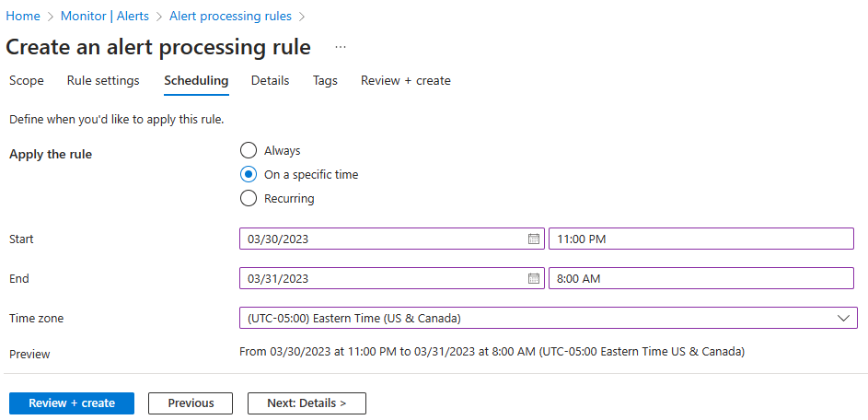Switch to the Review + create tab
Viewport: 868px width, 420px height.
pos(405,80)
